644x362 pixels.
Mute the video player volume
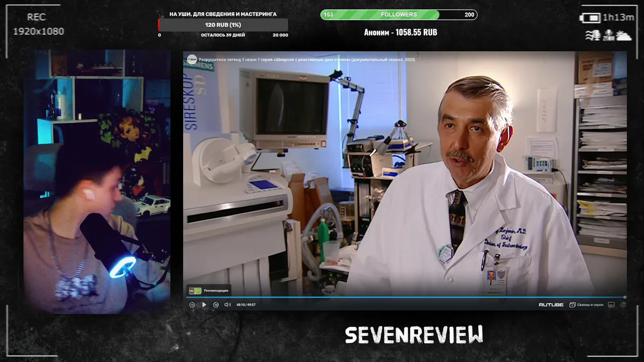pyautogui.click(x=227, y=305)
